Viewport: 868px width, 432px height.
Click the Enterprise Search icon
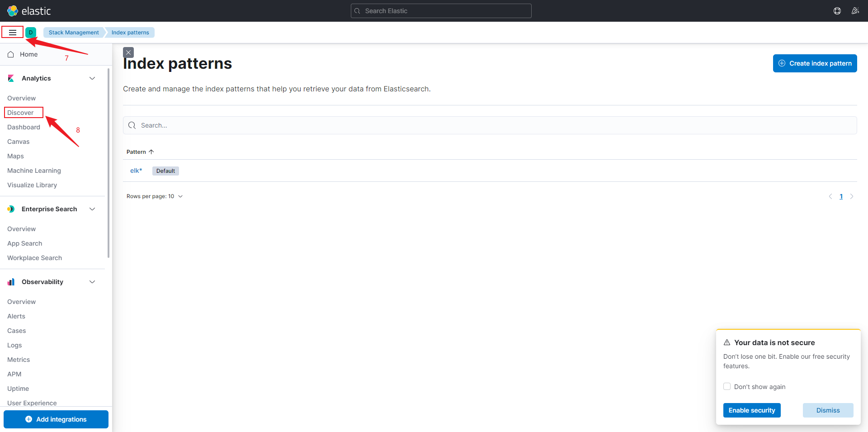(11, 209)
